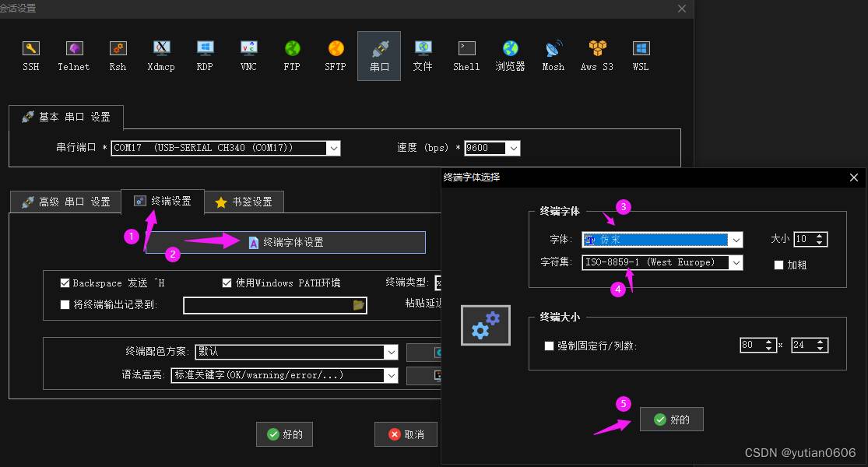This screenshot has height=467, width=868.
Task: Select the VNC session icon
Action: coord(248,56)
